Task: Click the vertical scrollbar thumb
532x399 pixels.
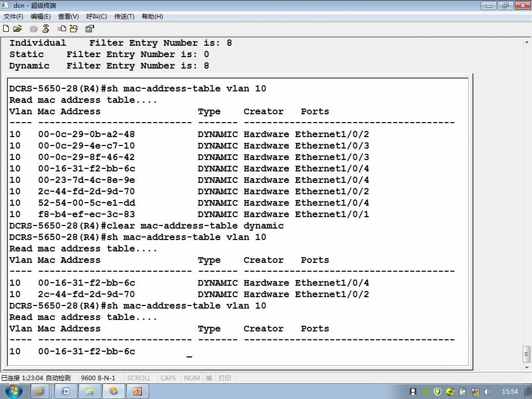Action: point(527,354)
